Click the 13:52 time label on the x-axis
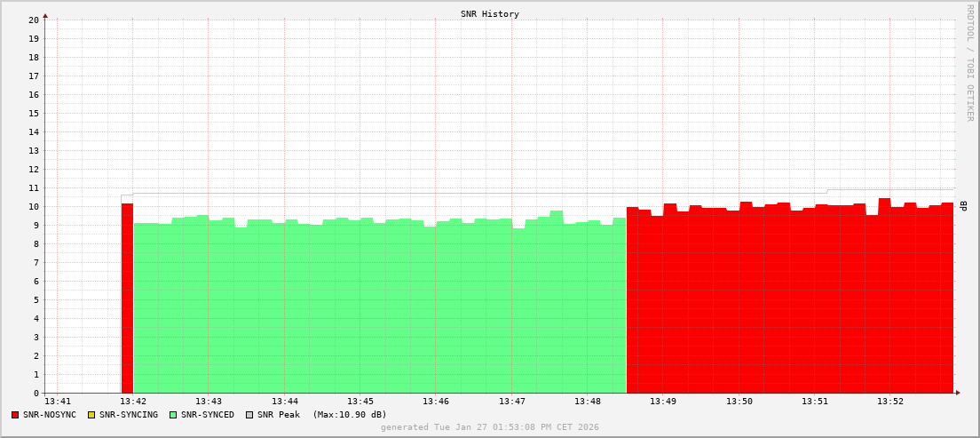 (x=890, y=402)
